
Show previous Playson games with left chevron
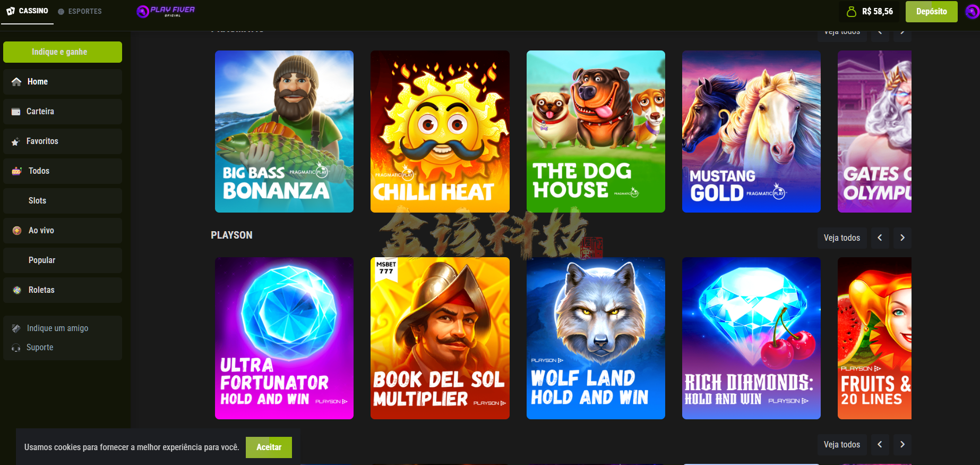[x=880, y=238]
